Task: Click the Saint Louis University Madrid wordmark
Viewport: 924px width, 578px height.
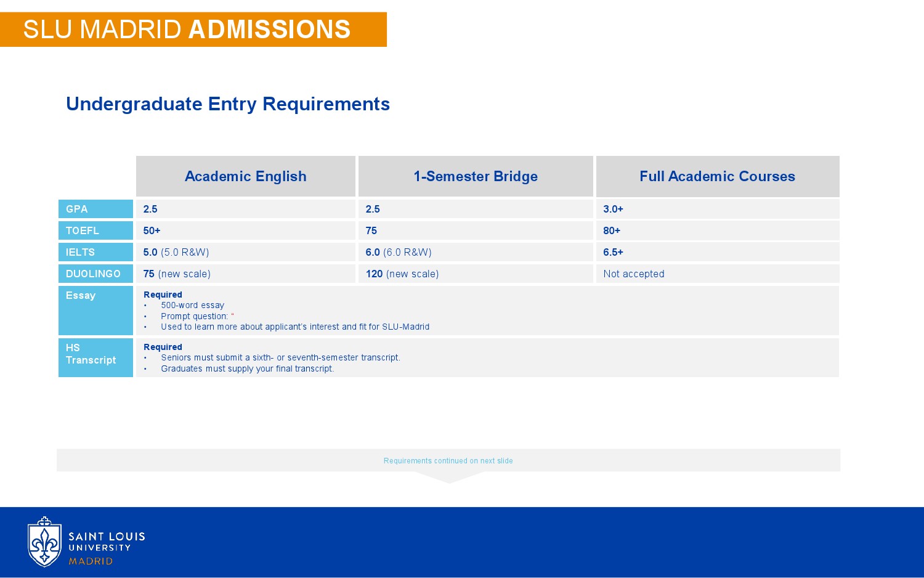Action: [107, 548]
